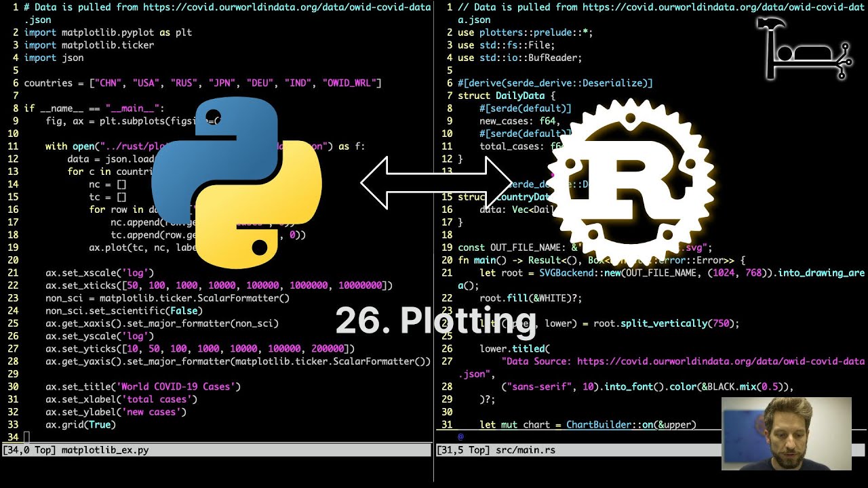The height and width of the screenshot is (488, 868).
Task: Click the 'import json' line in Python pane
Action: [x=54, y=58]
